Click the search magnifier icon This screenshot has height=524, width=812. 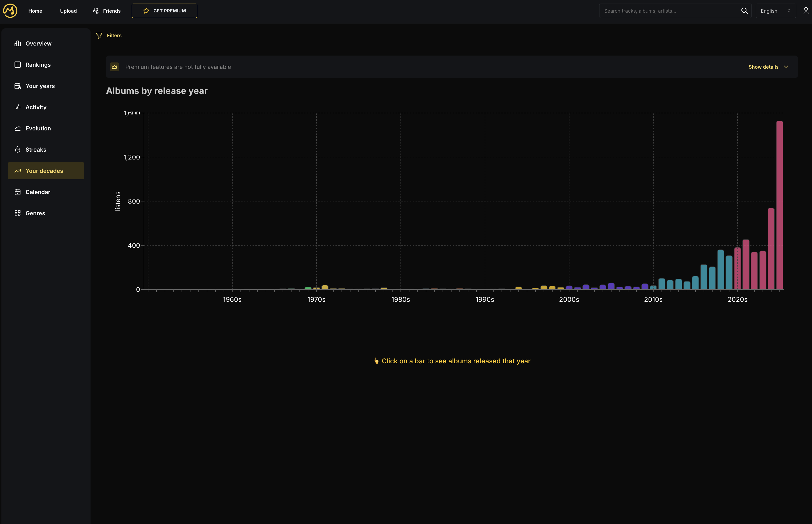[x=744, y=11]
